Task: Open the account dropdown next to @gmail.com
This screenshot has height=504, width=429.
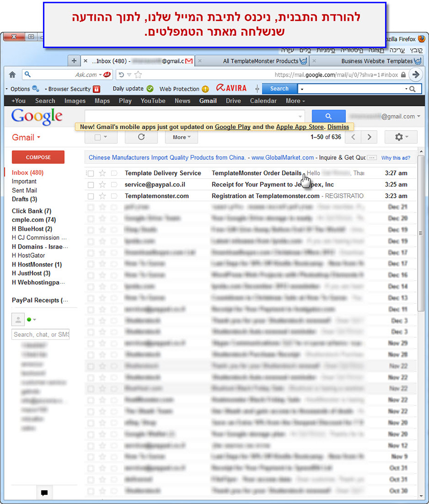Action: point(418,116)
